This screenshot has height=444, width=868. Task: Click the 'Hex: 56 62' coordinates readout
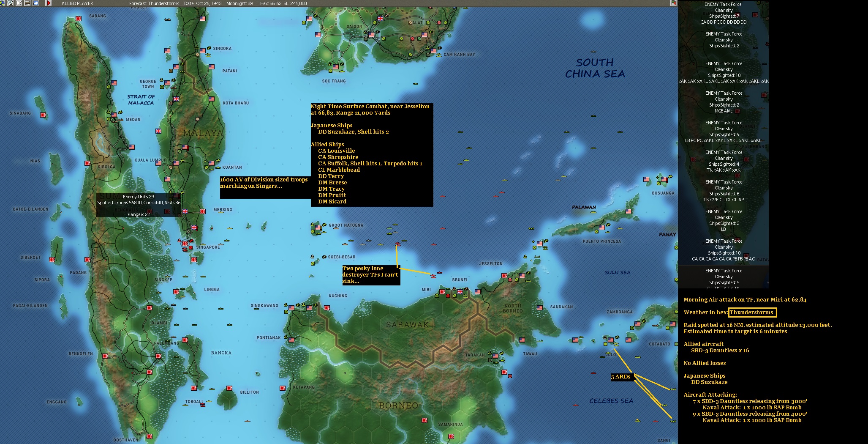(271, 3)
